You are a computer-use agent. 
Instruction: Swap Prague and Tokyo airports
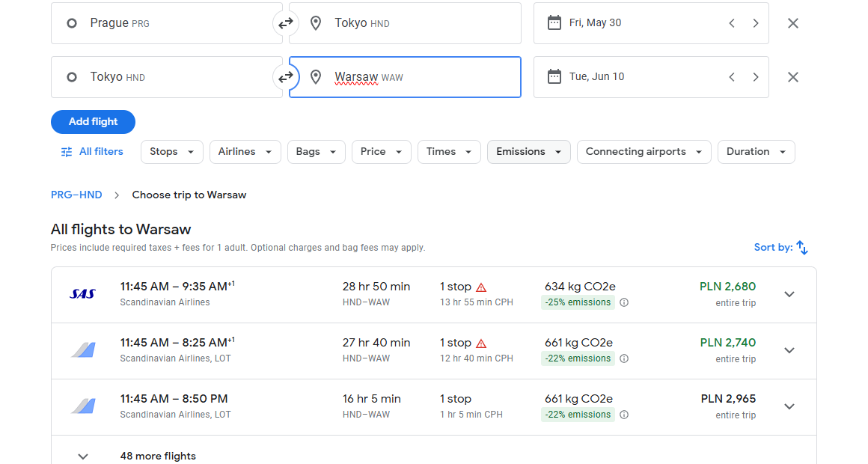(286, 23)
